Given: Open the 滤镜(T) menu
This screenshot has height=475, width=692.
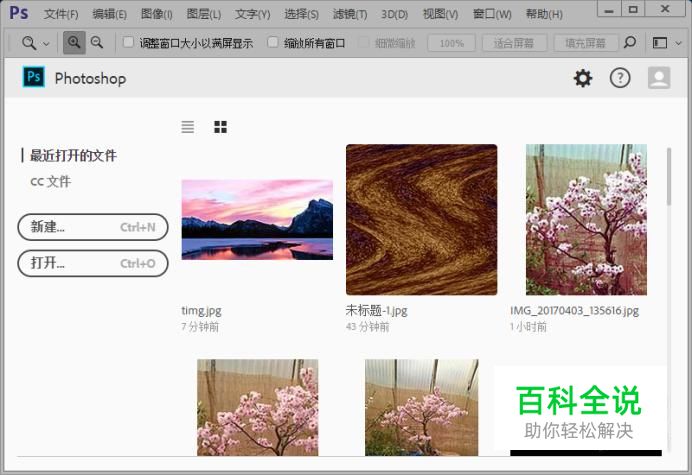Looking at the screenshot, I should 350,15.
